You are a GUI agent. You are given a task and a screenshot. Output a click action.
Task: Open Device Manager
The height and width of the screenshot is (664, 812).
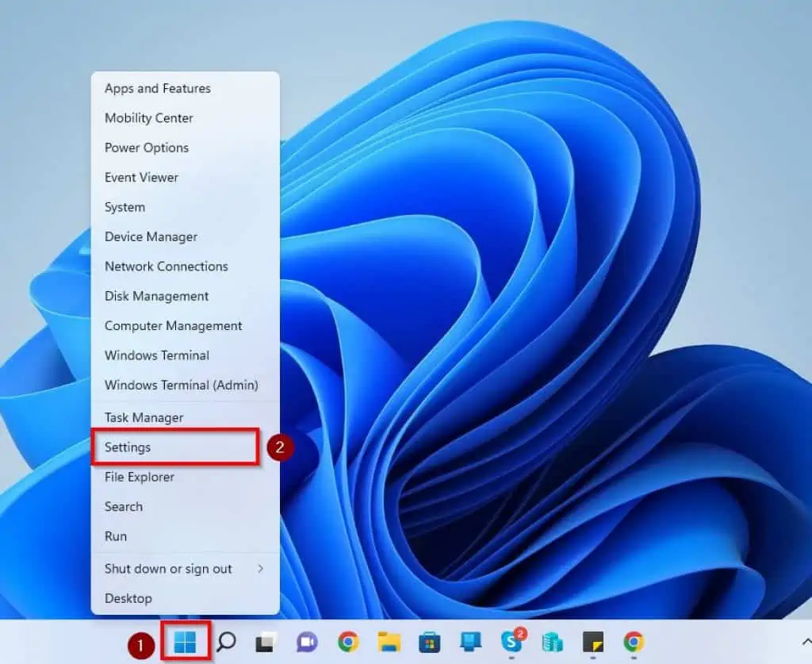[x=151, y=236]
